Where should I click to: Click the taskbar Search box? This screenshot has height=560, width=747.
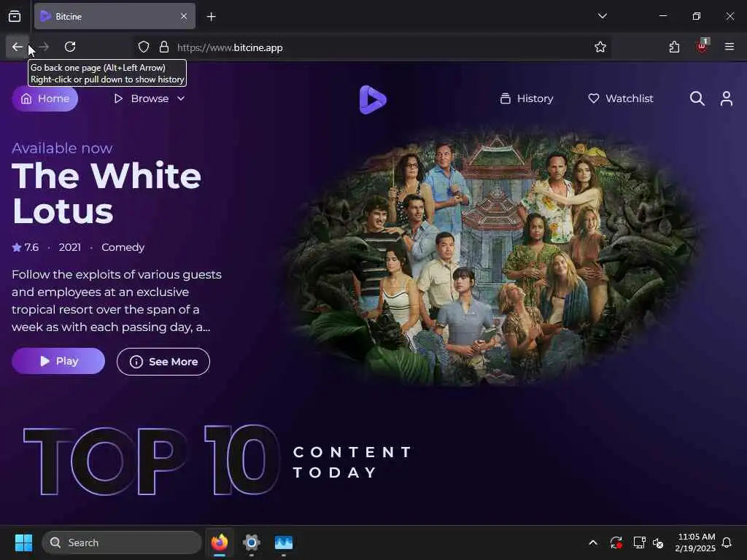pos(122,542)
